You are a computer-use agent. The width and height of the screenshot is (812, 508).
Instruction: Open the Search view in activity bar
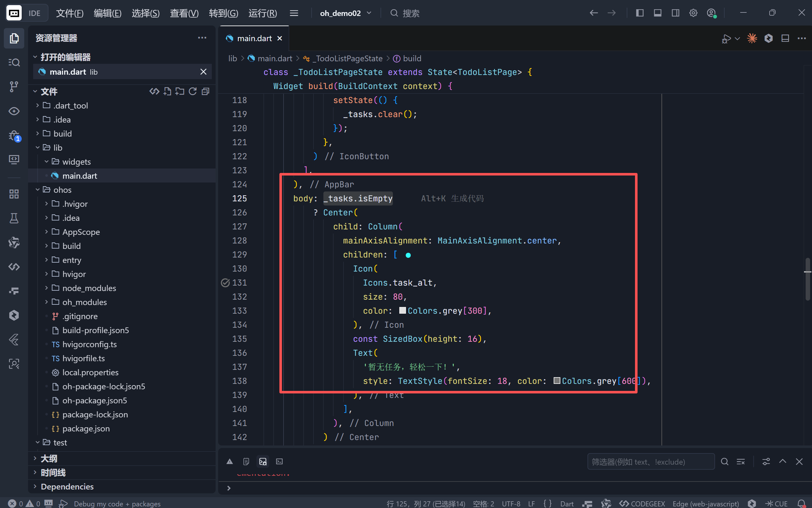[x=14, y=63]
